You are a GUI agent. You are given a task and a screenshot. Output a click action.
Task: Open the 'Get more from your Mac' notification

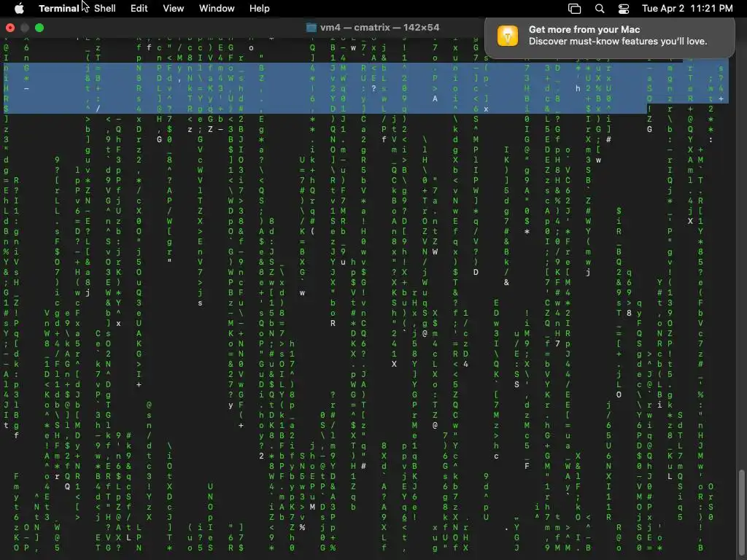pyautogui.click(x=609, y=38)
